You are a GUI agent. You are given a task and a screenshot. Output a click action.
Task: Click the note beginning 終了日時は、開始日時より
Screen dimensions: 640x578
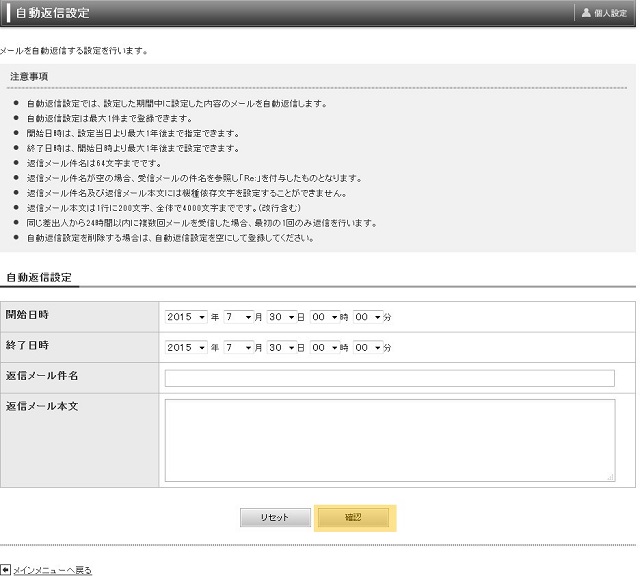133,148
